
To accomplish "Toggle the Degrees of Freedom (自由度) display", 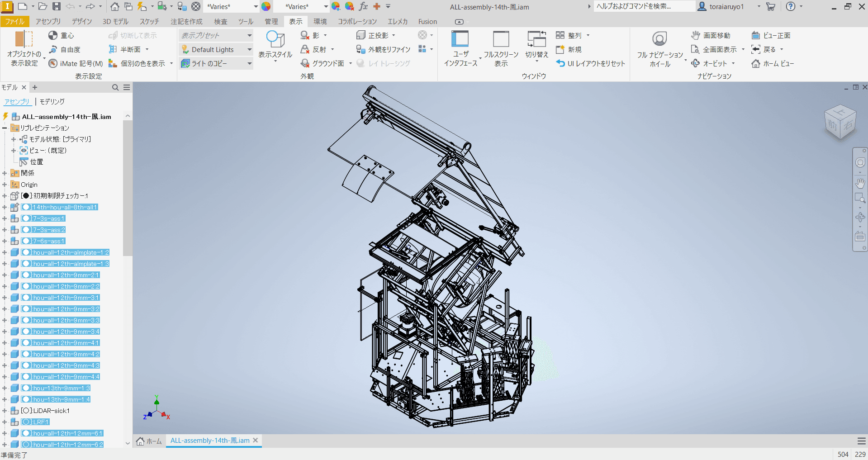I will (x=53, y=49).
